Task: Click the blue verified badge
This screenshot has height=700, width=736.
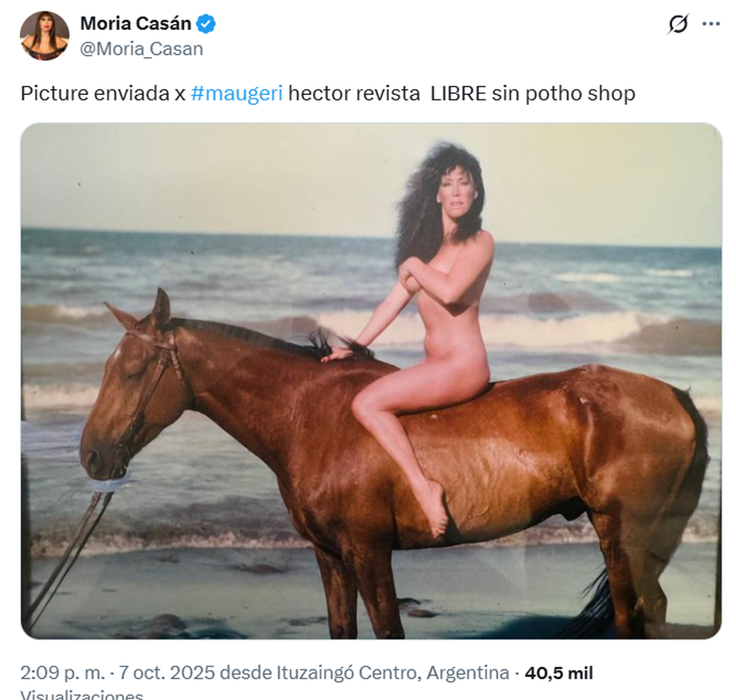Action: point(206,24)
